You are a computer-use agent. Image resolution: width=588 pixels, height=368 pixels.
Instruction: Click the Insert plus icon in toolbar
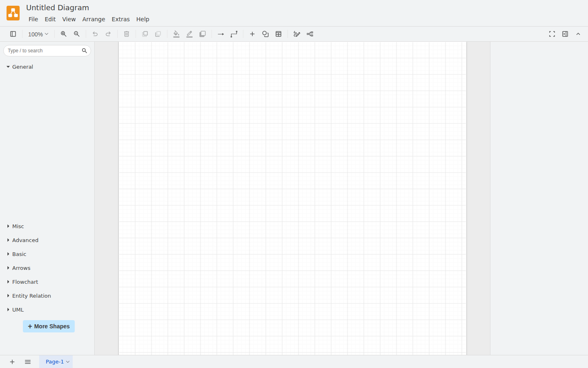[x=252, y=34]
